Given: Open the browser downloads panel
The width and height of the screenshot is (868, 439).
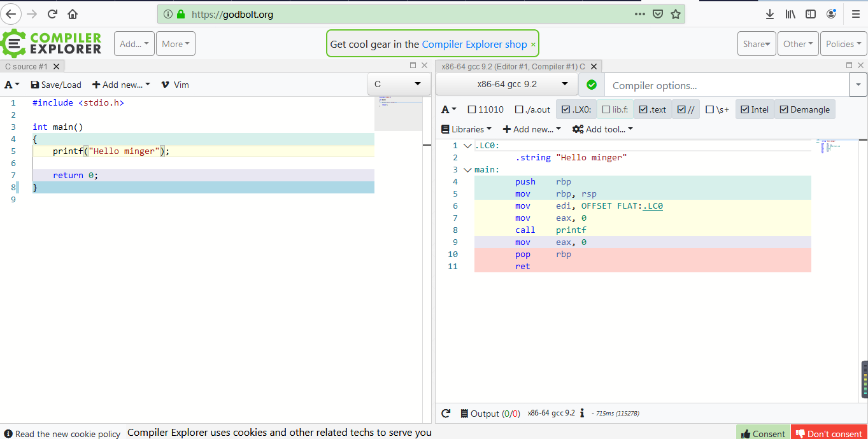Looking at the screenshot, I should click(x=770, y=14).
